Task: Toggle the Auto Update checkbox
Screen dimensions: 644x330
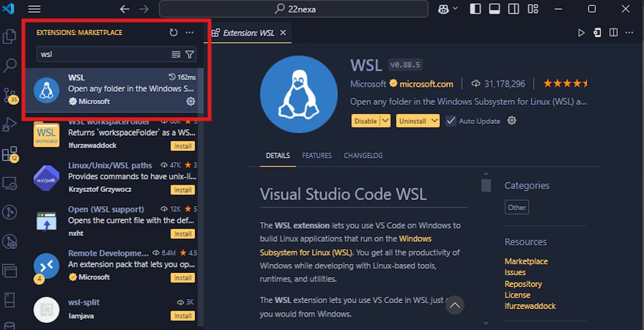Action: coord(451,121)
